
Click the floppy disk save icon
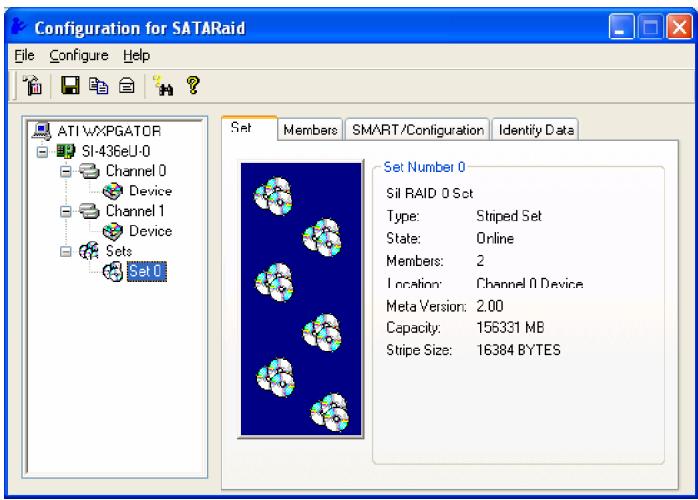click(x=70, y=85)
